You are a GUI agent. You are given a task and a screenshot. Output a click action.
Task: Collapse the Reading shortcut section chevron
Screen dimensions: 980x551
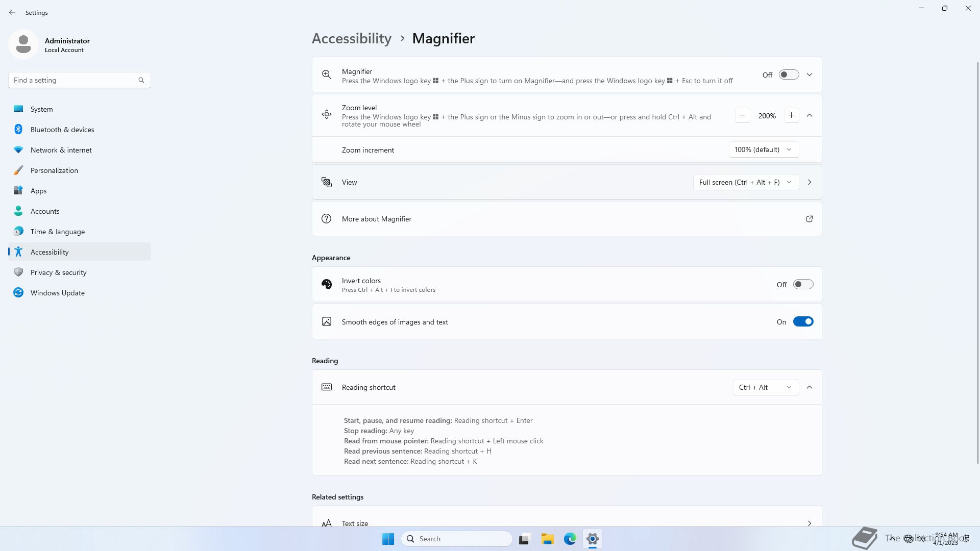tap(810, 387)
